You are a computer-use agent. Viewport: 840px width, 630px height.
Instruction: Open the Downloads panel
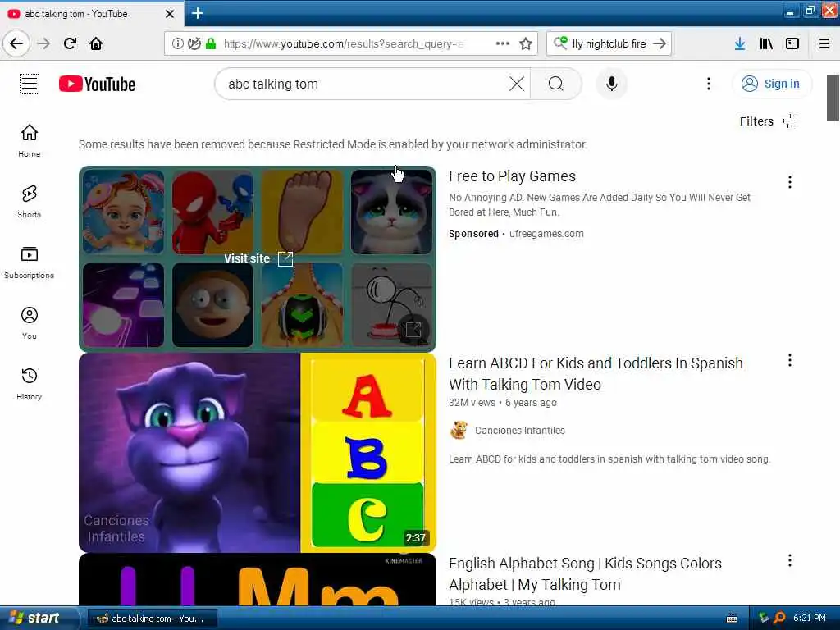740,44
